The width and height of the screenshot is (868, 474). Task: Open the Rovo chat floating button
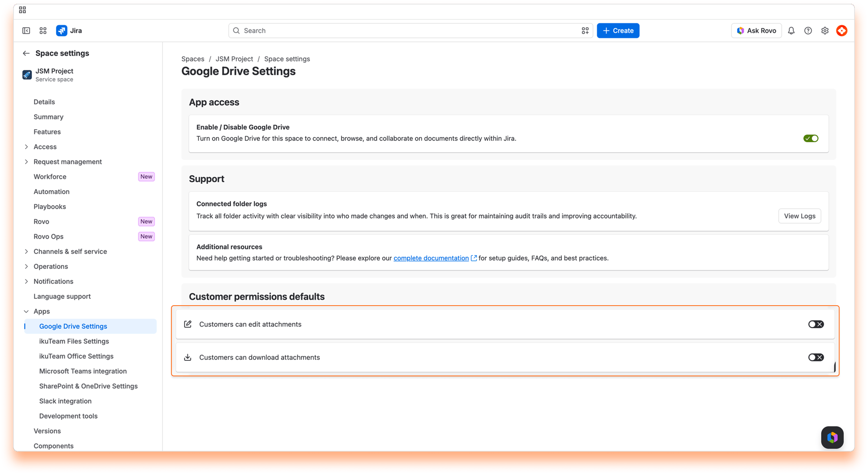(832, 438)
